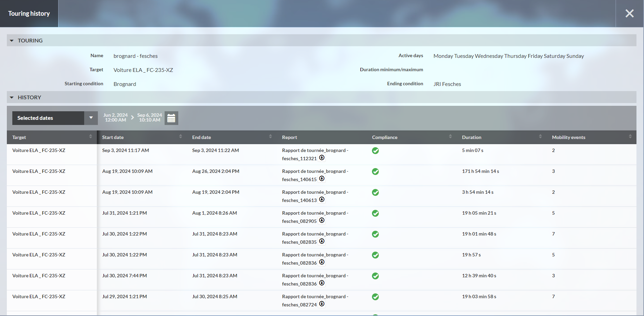This screenshot has width=644, height=316.
Task: Sort by End date column
Action: coord(270,137)
